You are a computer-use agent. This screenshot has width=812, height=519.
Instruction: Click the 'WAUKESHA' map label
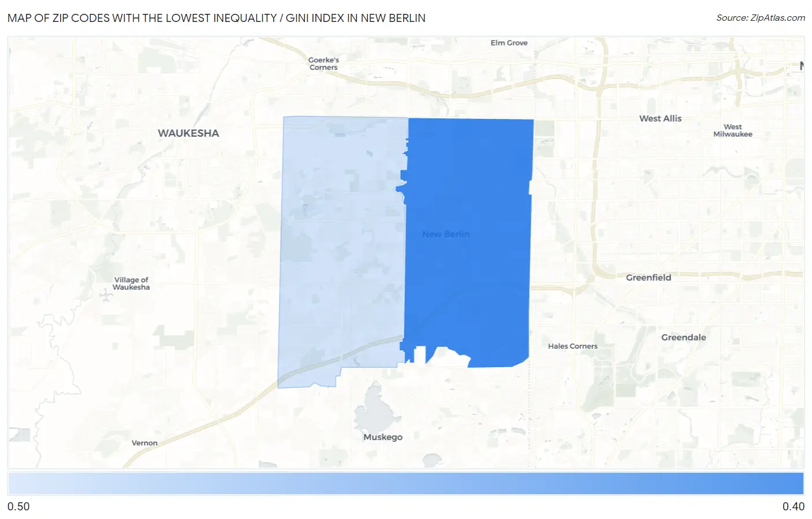click(188, 133)
